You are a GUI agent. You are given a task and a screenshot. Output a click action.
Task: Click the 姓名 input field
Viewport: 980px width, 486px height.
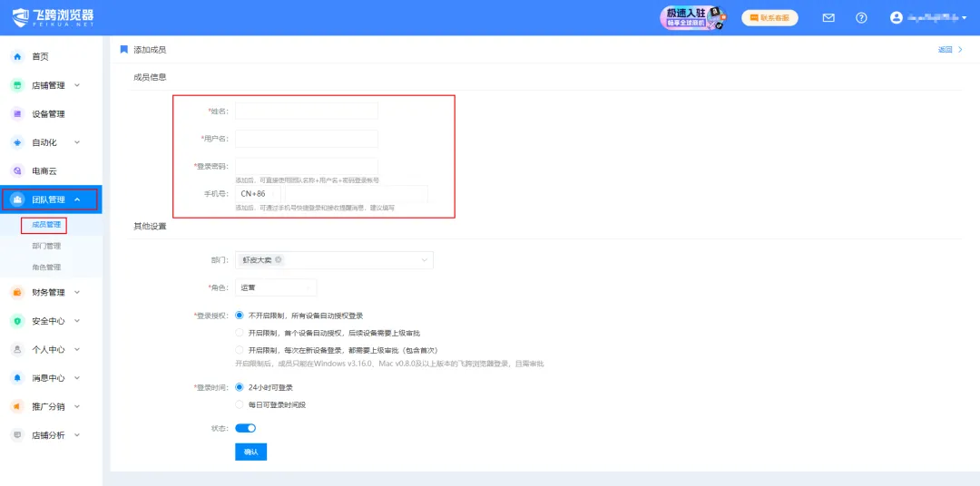tap(307, 112)
